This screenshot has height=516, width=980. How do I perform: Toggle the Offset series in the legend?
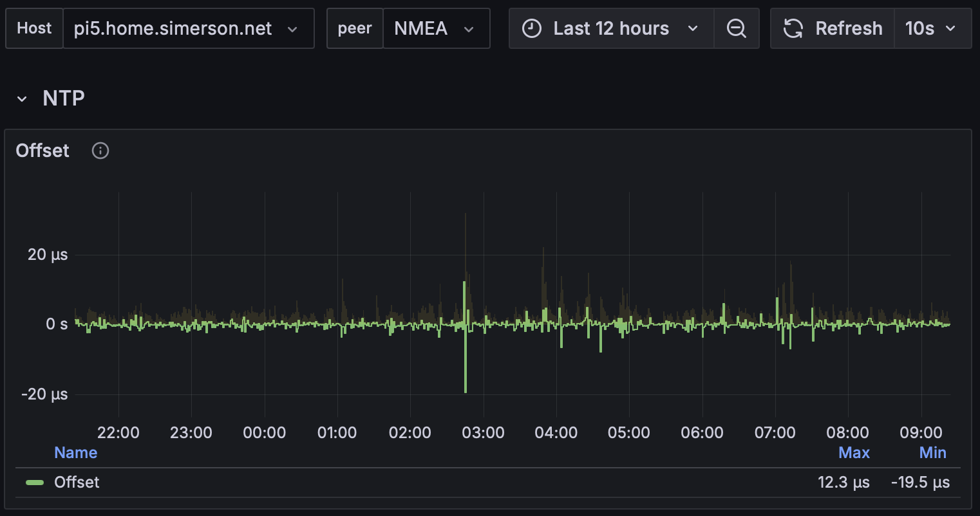click(x=77, y=483)
